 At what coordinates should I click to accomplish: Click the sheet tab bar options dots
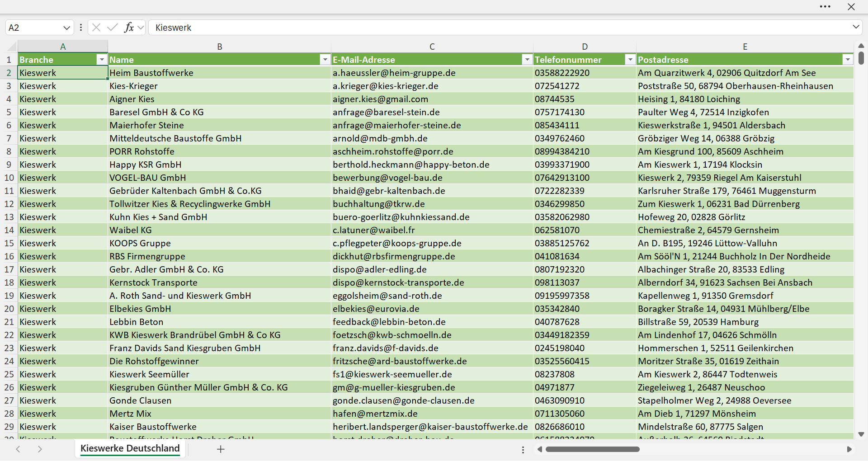pyautogui.click(x=523, y=450)
